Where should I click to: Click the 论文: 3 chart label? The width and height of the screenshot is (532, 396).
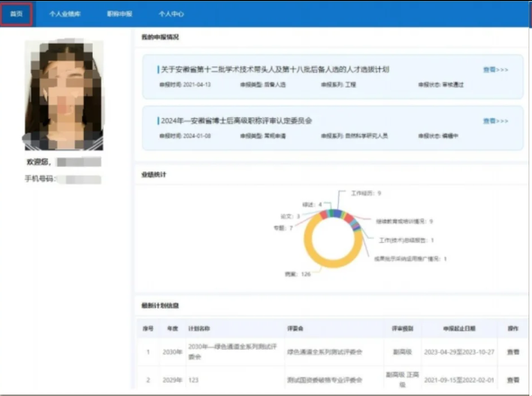point(290,216)
